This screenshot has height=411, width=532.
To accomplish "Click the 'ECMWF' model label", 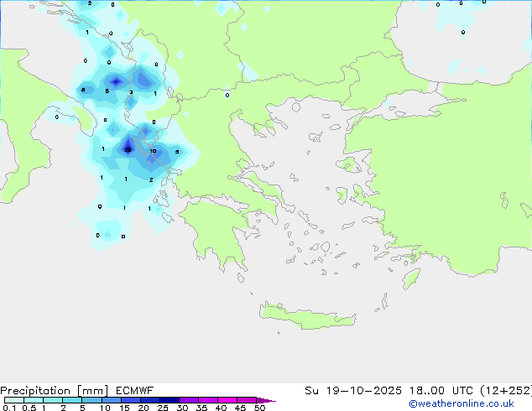I will [135, 391].
